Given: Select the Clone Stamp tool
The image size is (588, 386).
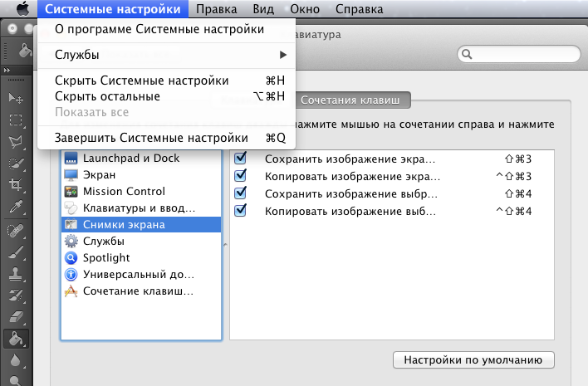Looking at the screenshot, I should 16,274.
